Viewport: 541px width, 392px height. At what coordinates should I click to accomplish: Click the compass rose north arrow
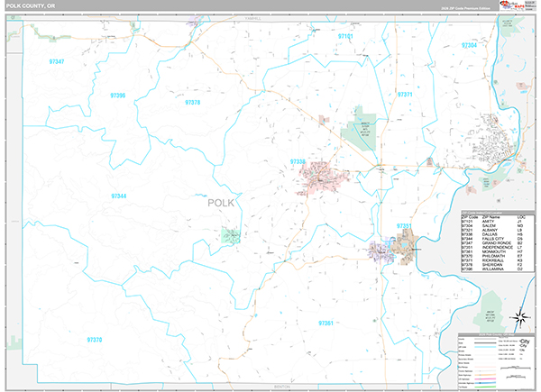point(518,315)
